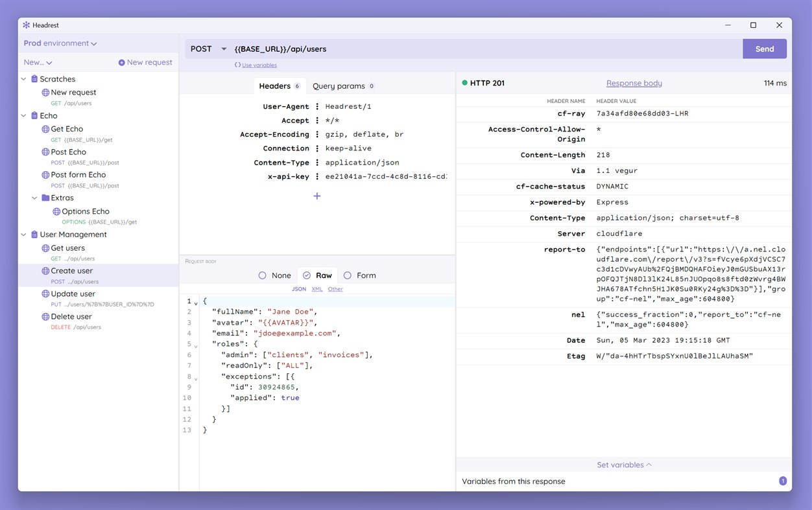
Task: Click the x-api-key header value
Action: pos(386,176)
